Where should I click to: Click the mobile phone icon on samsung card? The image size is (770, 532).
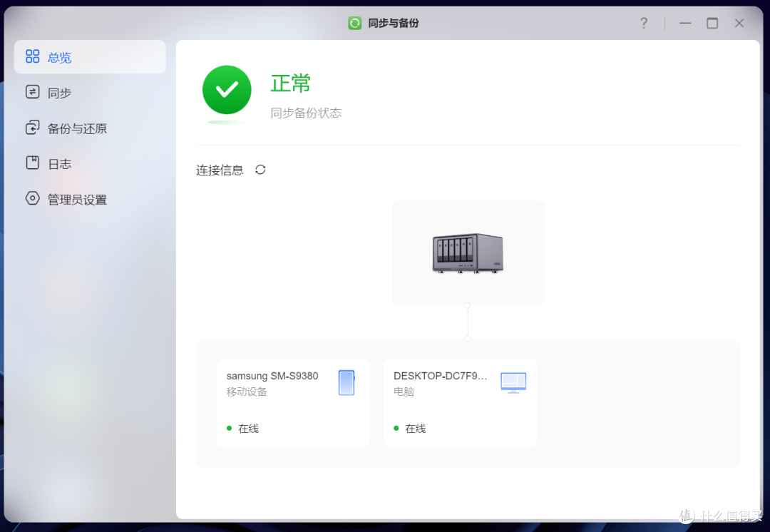[x=346, y=383]
